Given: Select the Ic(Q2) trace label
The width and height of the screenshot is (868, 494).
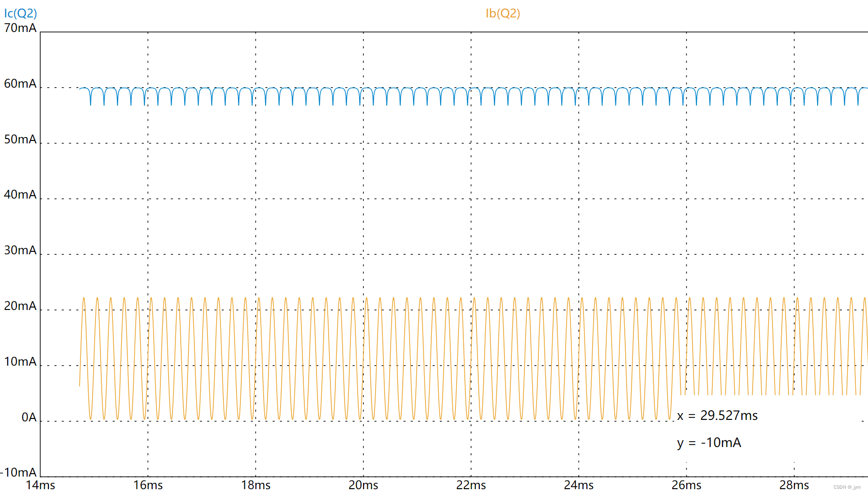Looking at the screenshot, I should click(x=20, y=14).
